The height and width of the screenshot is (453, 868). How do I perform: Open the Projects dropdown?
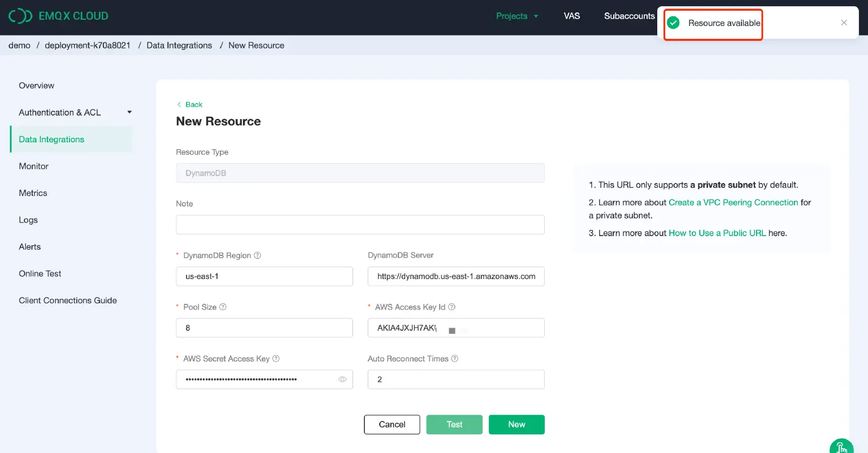[x=517, y=16]
